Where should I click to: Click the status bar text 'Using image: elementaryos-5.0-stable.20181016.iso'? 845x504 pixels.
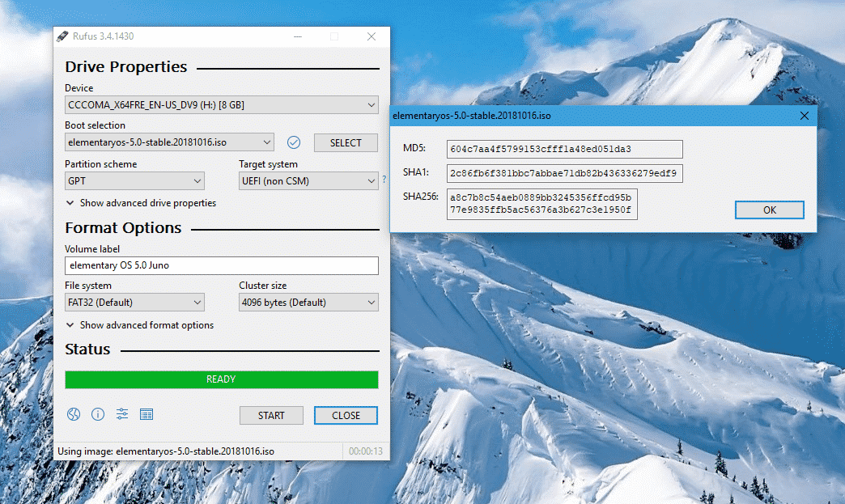[x=166, y=451]
